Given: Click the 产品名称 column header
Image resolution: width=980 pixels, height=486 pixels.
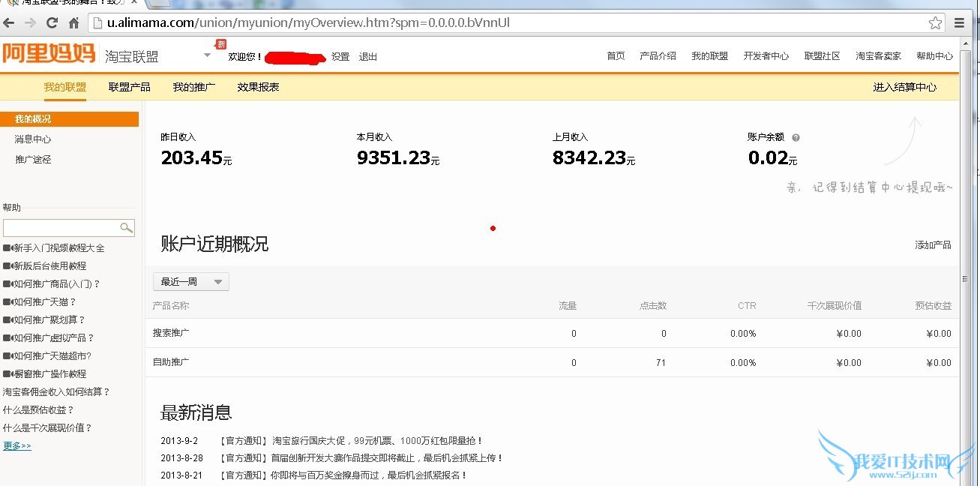Looking at the screenshot, I should [x=171, y=306].
